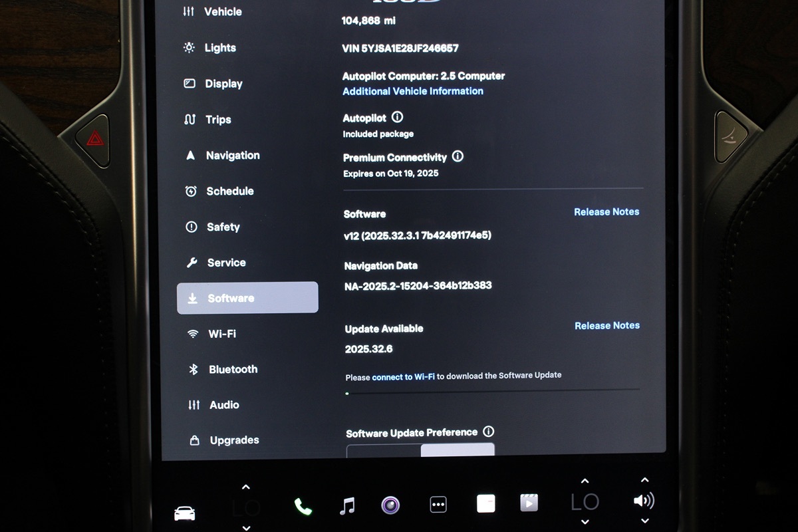Decrease volume with the down chevron
The width and height of the screenshot is (798, 532).
(x=644, y=521)
